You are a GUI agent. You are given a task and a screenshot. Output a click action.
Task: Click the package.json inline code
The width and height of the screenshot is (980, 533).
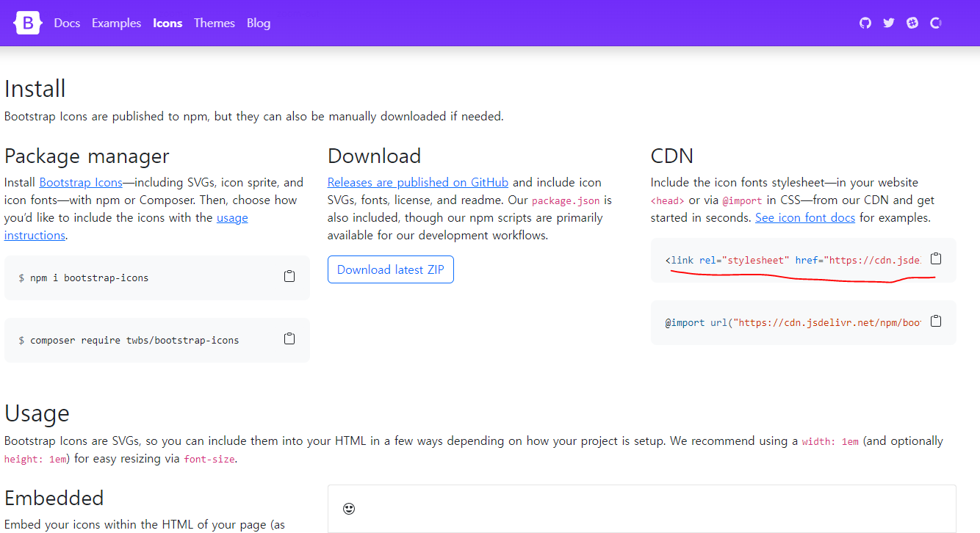click(566, 200)
